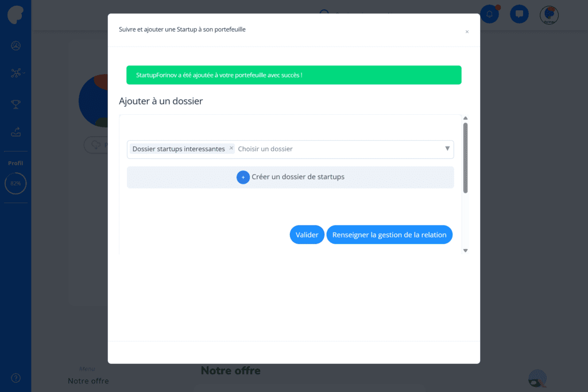The width and height of the screenshot is (588, 392).
Task: Open the help question mark icon
Action: point(16,378)
